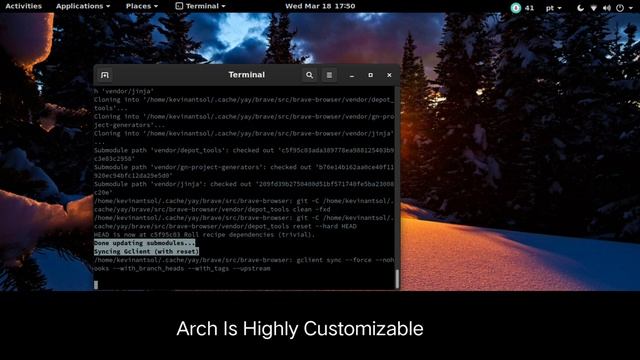640x360 pixels.
Task: Toggle the night light moon icon
Action: click(580, 8)
